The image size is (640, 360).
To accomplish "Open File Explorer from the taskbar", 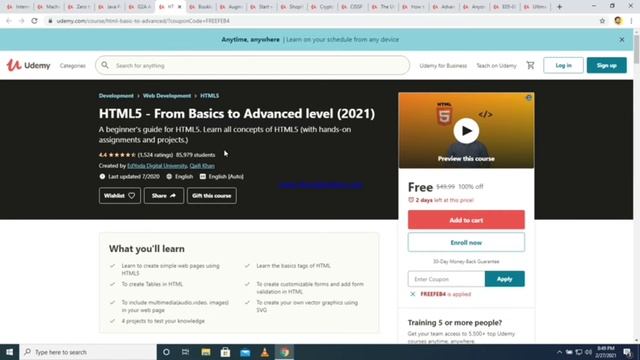I will (205, 352).
